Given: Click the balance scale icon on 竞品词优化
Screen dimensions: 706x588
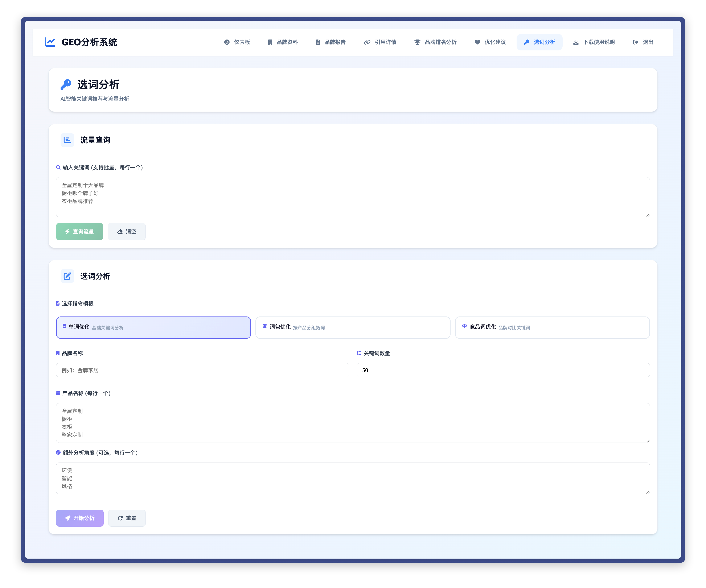Looking at the screenshot, I should pyautogui.click(x=464, y=326).
